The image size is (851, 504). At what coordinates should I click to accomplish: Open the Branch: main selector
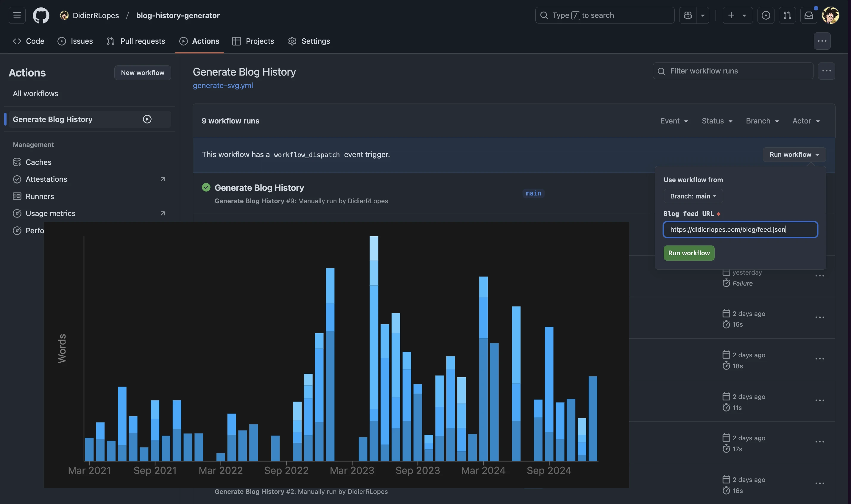[x=693, y=196]
